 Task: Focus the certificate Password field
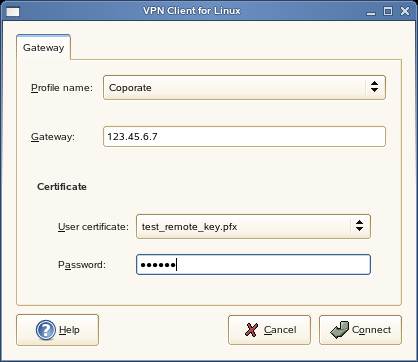coord(253,265)
